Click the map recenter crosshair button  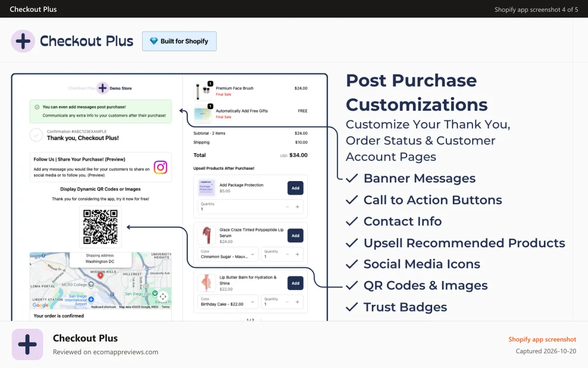click(x=163, y=296)
